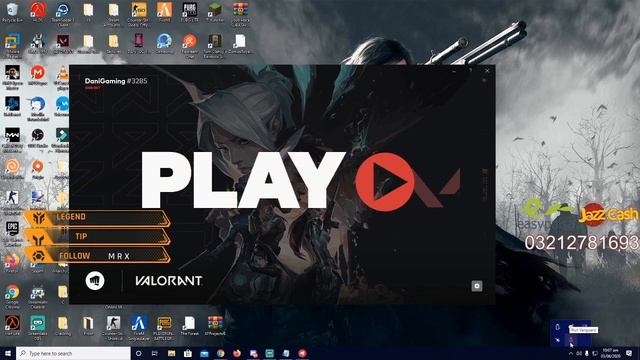Switch to Chrome on the taskbar
The width and height of the screenshot is (640, 360).
[220, 353]
